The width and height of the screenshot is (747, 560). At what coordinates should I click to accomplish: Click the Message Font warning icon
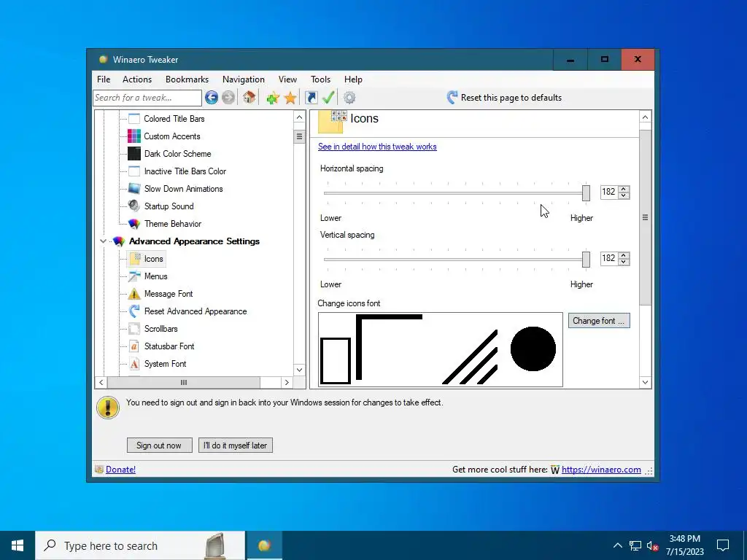click(134, 294)
